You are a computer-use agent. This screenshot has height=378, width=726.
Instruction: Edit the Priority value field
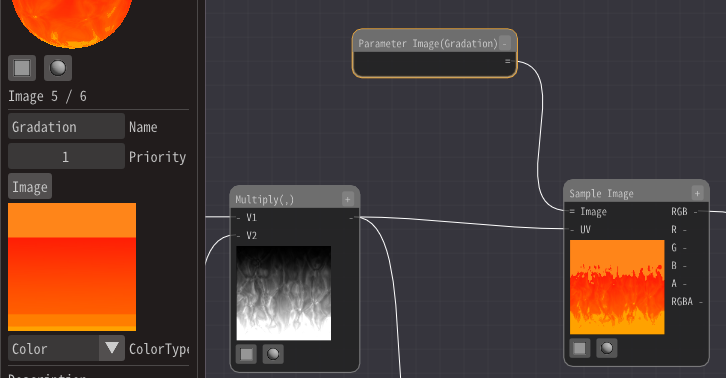66,156
